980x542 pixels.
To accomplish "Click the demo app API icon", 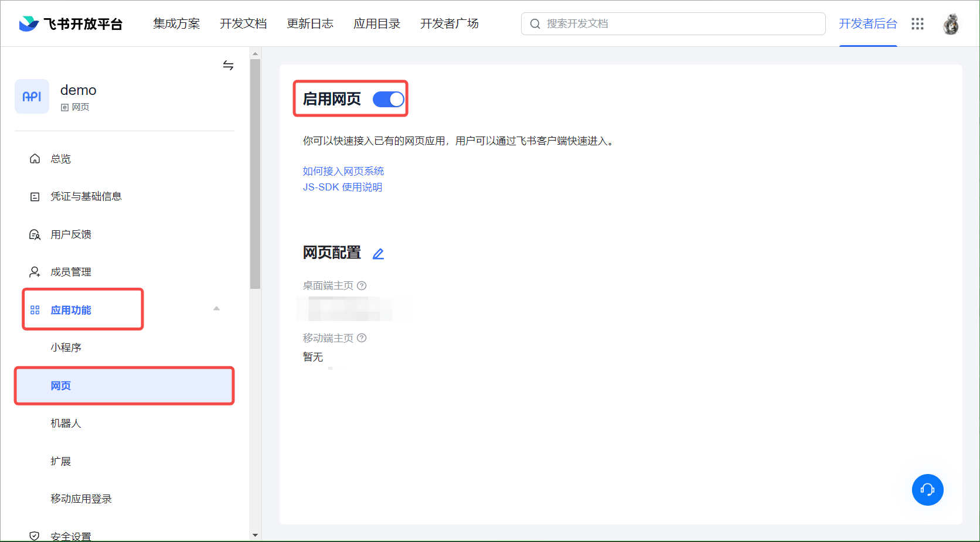I will point(32,97).
